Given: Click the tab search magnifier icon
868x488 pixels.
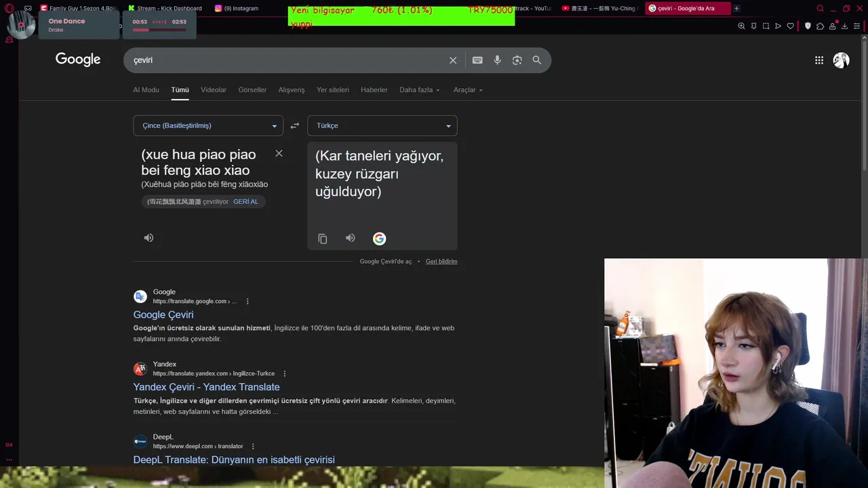Looking at the screenshot, I should pos(820,8).
